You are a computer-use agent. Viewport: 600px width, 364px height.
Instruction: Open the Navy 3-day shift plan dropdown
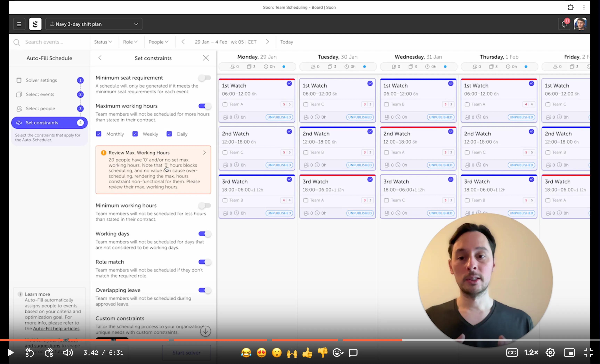pyautogui.click(x=94, y=24)
